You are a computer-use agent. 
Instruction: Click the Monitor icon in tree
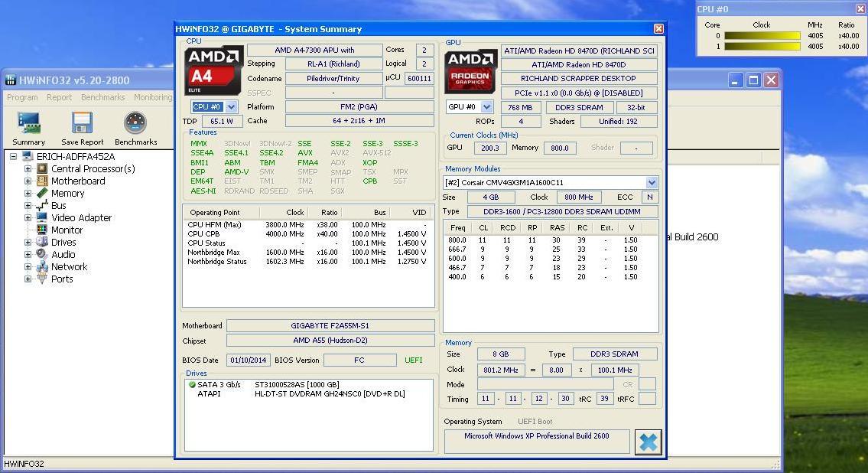pos(42,230)
